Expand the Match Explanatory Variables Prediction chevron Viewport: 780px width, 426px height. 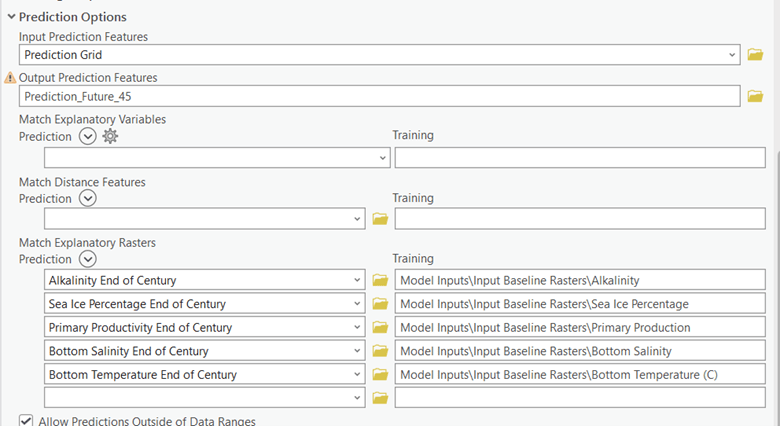click(87, 136)
